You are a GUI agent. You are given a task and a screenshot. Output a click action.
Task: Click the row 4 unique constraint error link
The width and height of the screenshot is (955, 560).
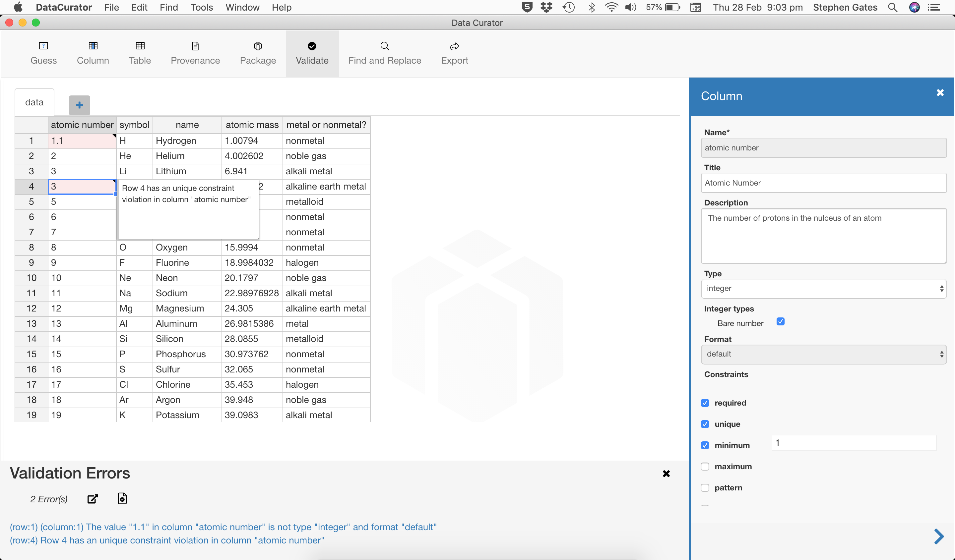pyautogui.click(x=167, y=540)
